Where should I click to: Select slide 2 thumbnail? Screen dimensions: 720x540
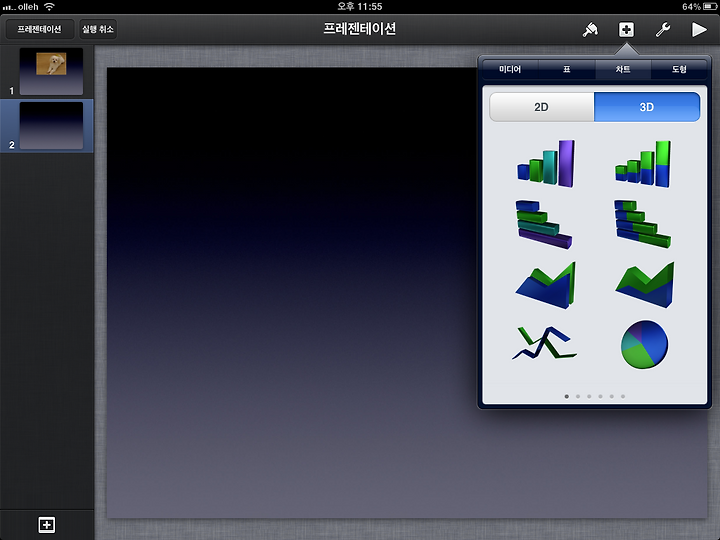[51, 126]
